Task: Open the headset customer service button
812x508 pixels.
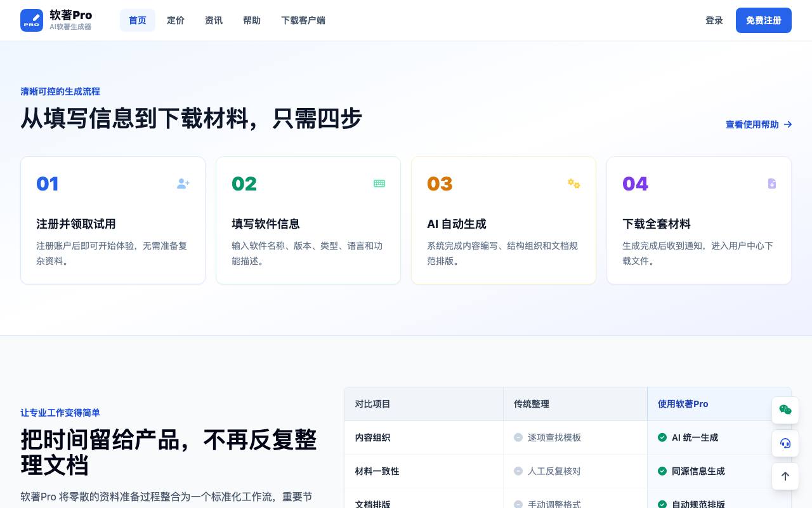Action: coord(785,443)
